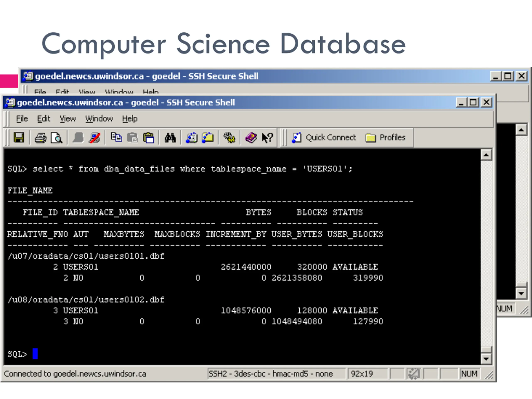Click the back window title bar icon
The width and height of the screenshot is (532, 399).
(28, 76)
